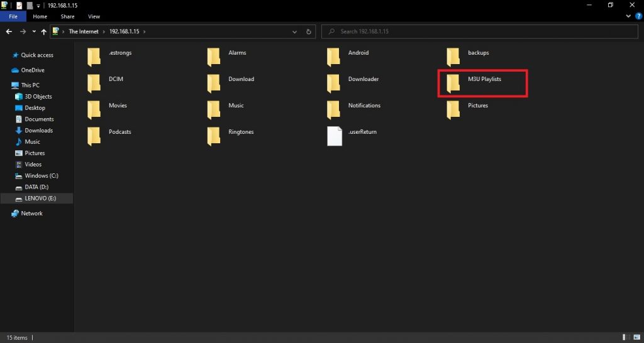Switch to the Home ribbon tab
Viewport: 644px width, 343px height.
pos(40,16)
